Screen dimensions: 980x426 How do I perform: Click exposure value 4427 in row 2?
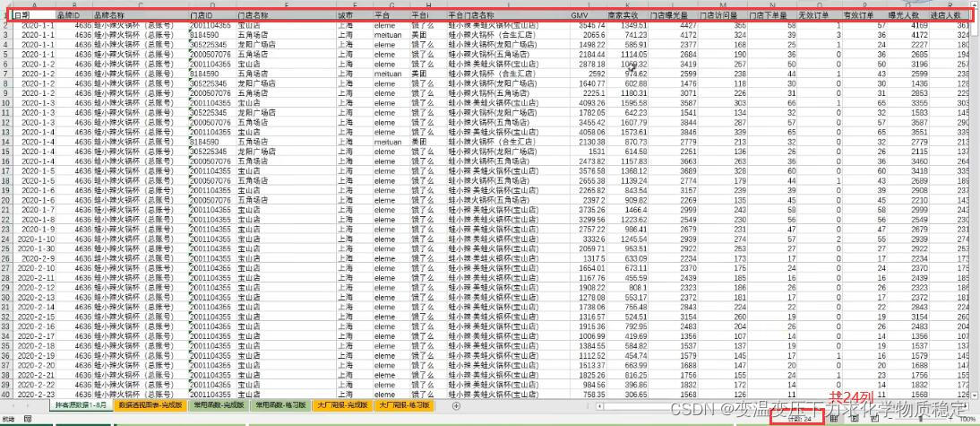pyautogui.click(x=673, y=25)
